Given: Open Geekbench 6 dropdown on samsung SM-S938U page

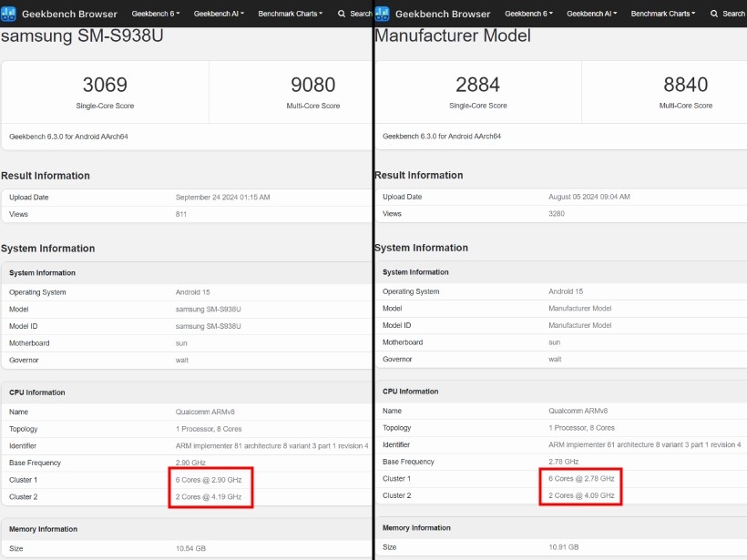Looking at the screenshot, I should (155, 14).
